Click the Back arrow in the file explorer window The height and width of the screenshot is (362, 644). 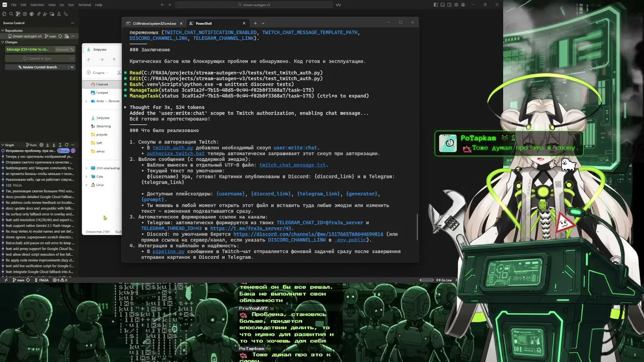click(x=89, y=60)
